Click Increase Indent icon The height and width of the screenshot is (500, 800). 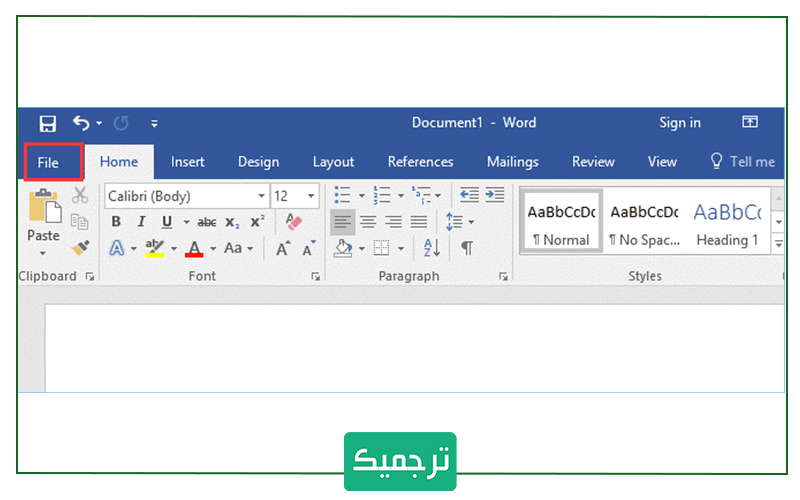(x=495, y=194)
